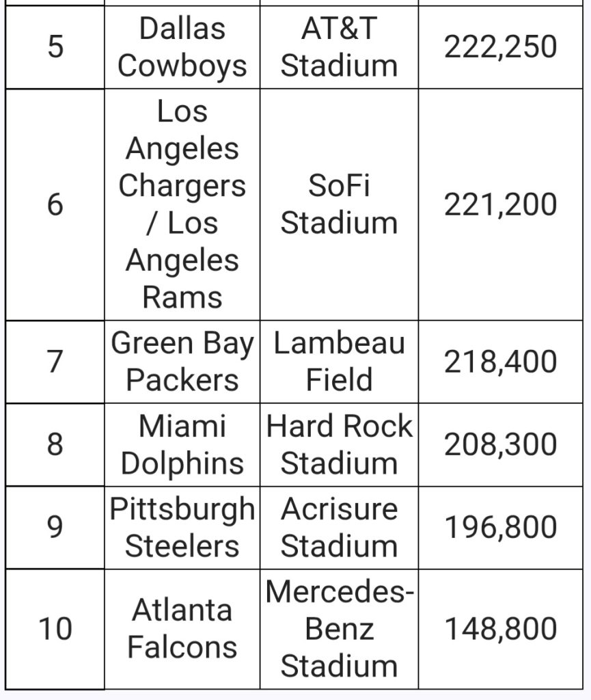Select rank number 7 cell

(x=55, y=362)
